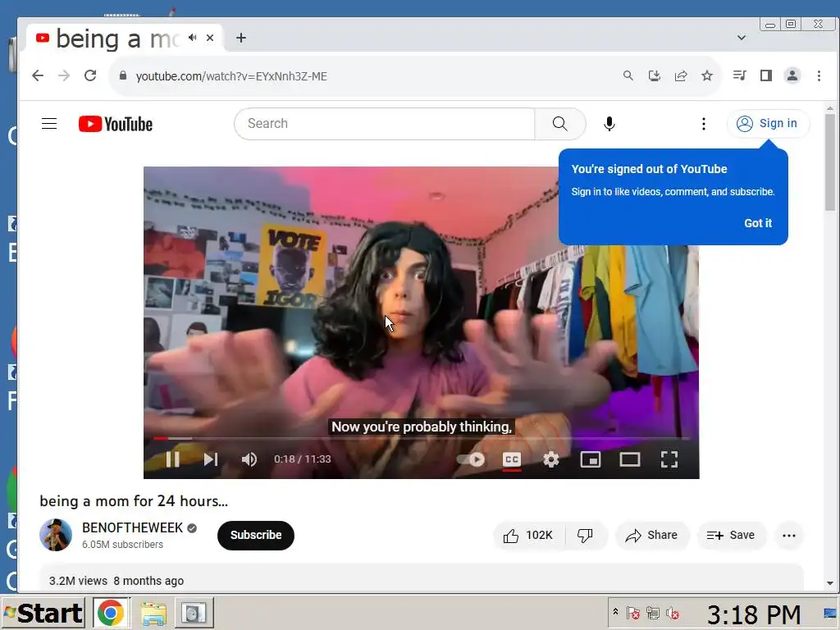840x630 pixels.
Task: Mute the tab via speaker icon
Action: point(192,38)
